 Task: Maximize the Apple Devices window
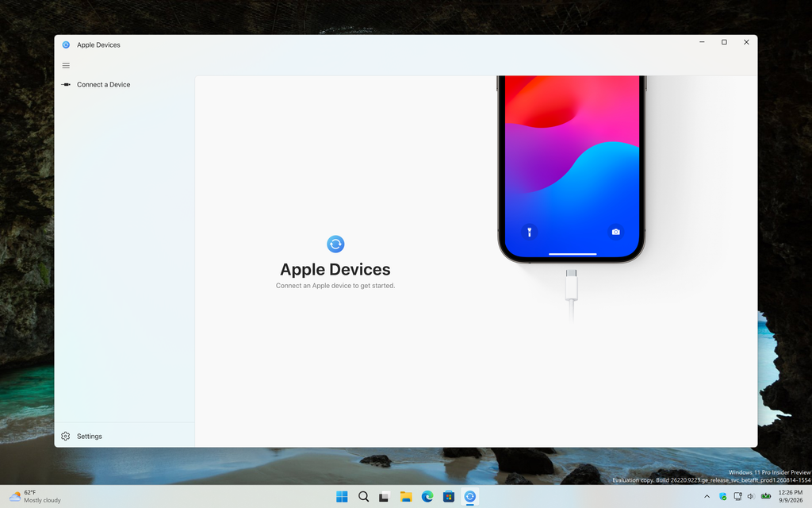(724, 43)
